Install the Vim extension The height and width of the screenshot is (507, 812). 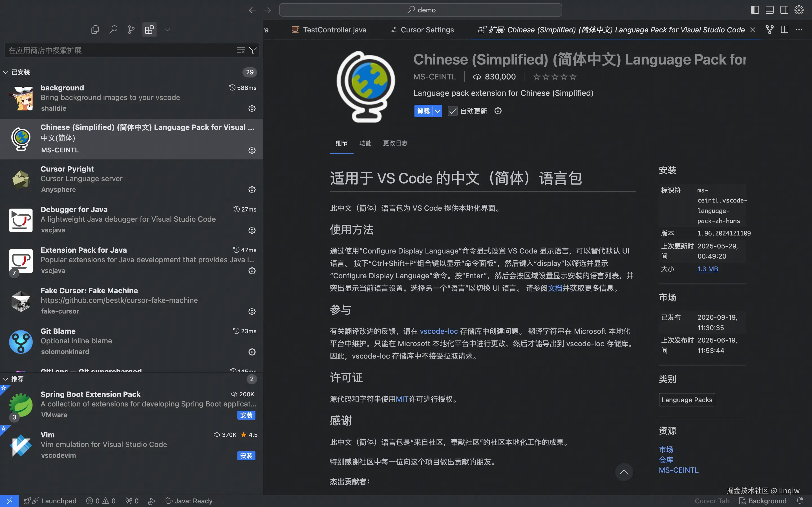pos(246,456)
